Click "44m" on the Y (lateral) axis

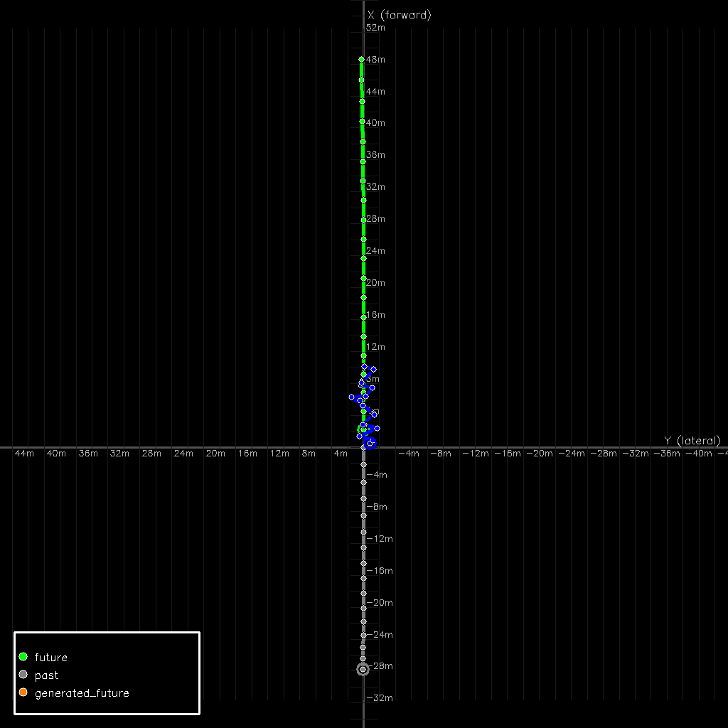tap(24, 454)
